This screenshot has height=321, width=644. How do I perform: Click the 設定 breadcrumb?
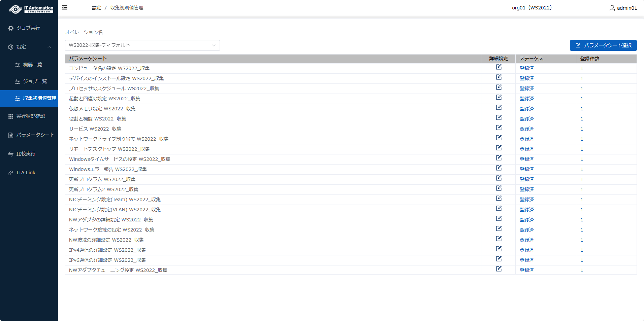click(96, 8)
